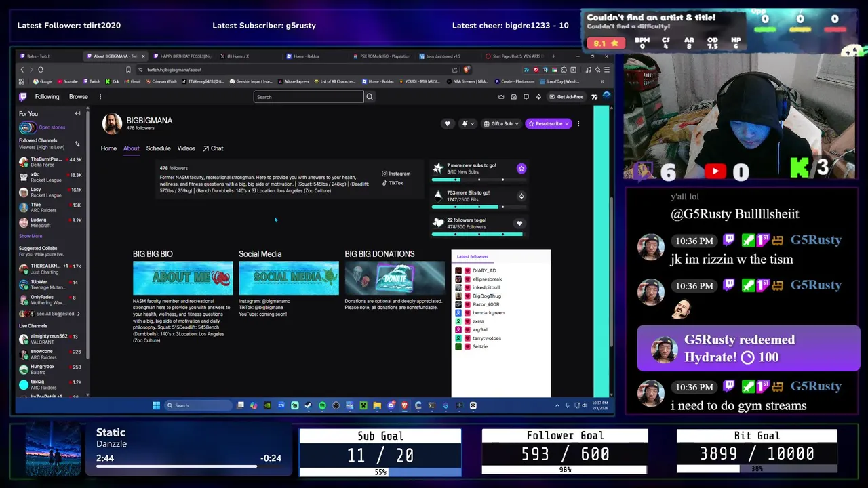Go back in browser history
Screen dimensions: 868x488
22,70
